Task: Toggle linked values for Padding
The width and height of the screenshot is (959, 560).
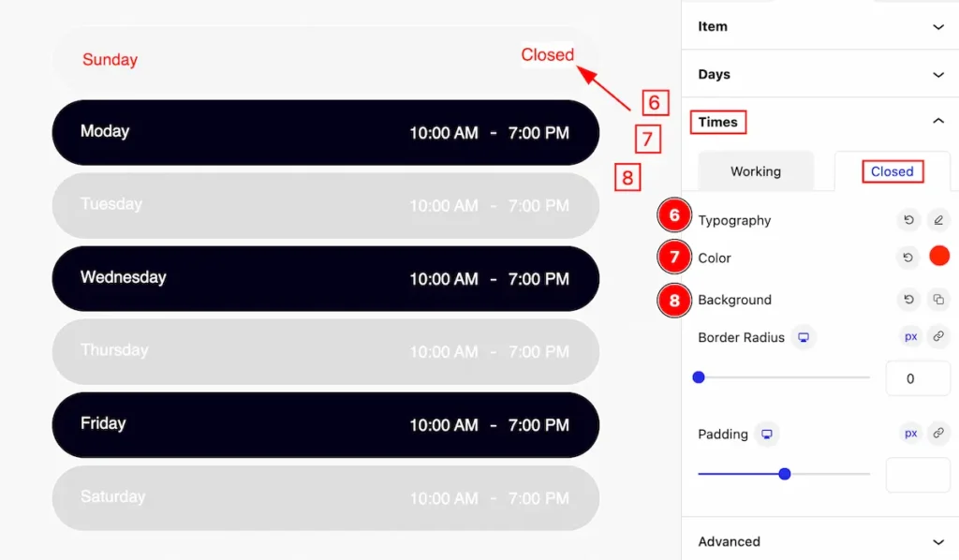Action: [x=938, y=434]
